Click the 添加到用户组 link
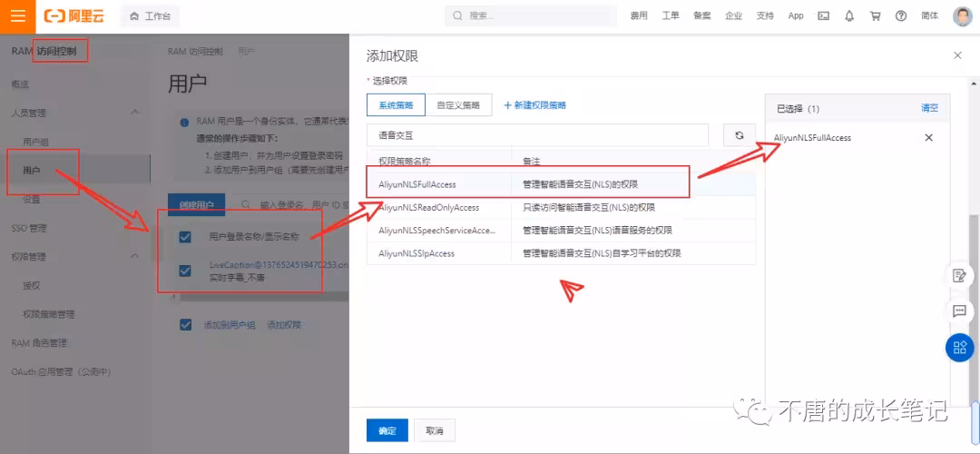 point(230,324)
